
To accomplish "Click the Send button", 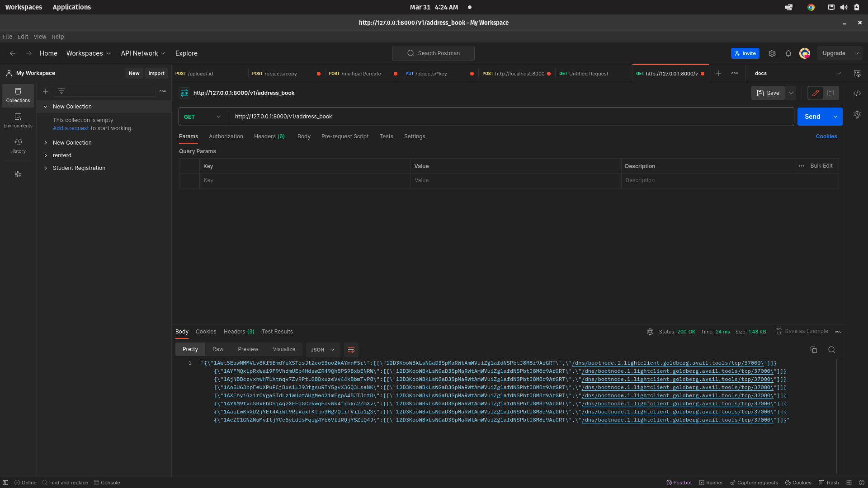I will (x=812, y=117).
